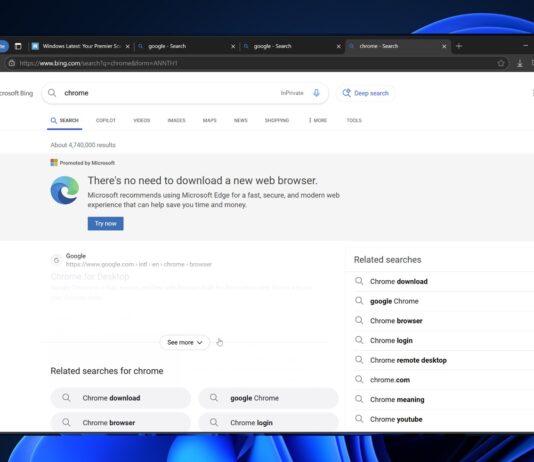This screenshot has width=534, height=462.
Task: Click the Google result URL breadcrumb
Action: point(139,265)
